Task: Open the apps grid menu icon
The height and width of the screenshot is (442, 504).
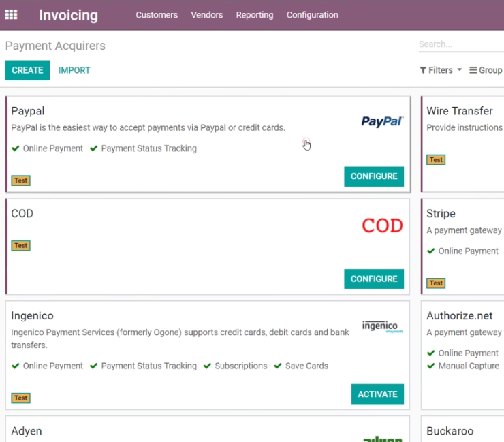Action: coord(11,15)
